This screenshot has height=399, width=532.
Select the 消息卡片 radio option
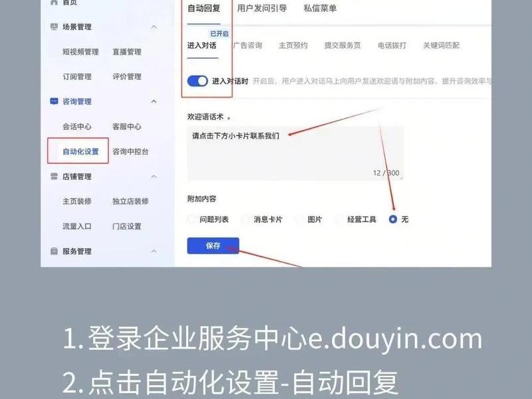pyautogui.click(x=245, y=219)
